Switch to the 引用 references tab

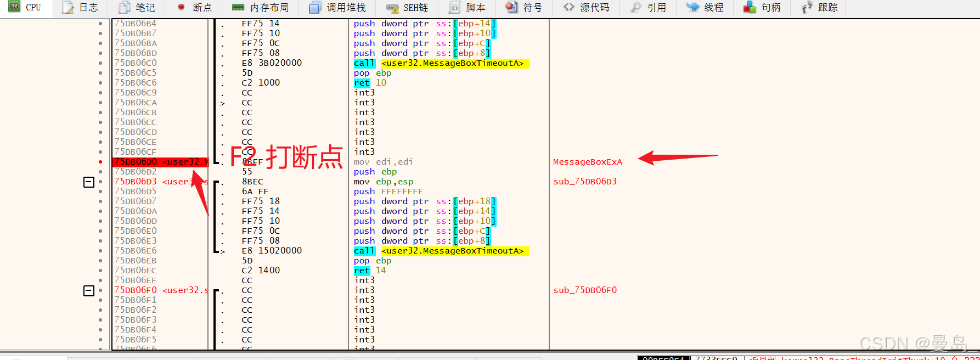coord(649,7)
